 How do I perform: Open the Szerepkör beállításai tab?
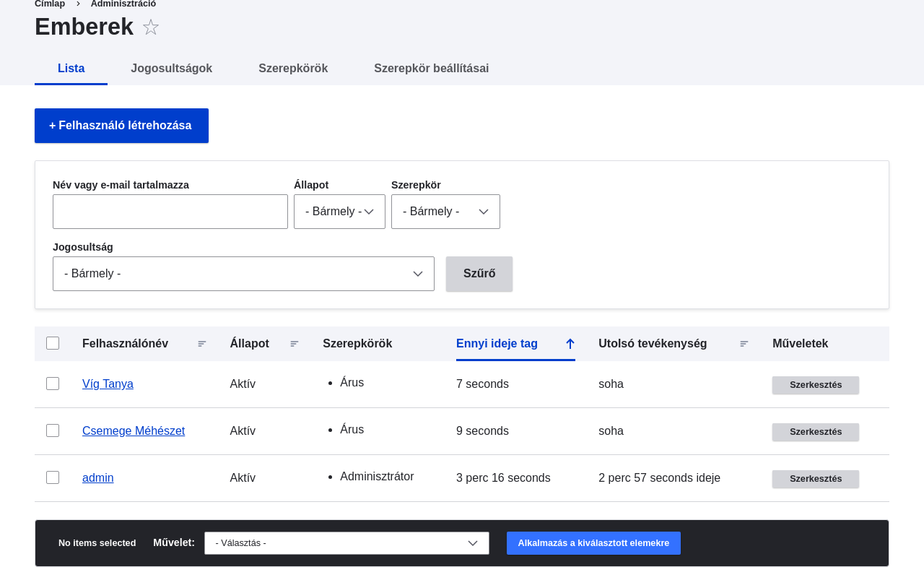(431, 69)
